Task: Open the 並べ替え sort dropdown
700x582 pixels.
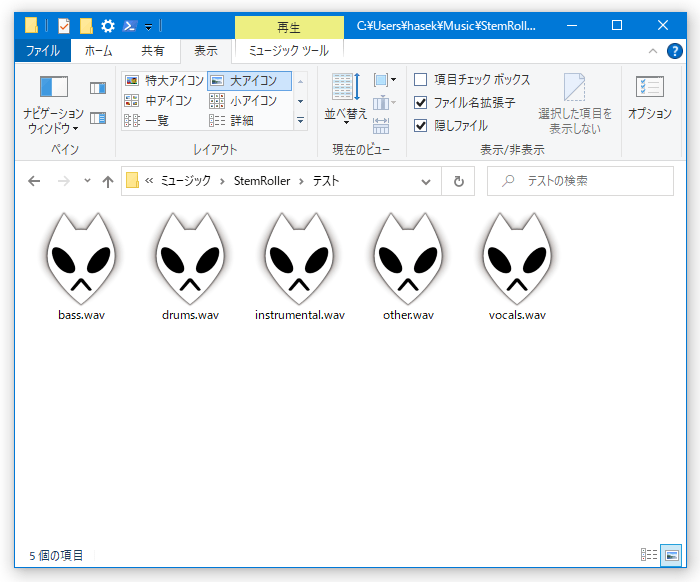Action: (x=346, y=117)
